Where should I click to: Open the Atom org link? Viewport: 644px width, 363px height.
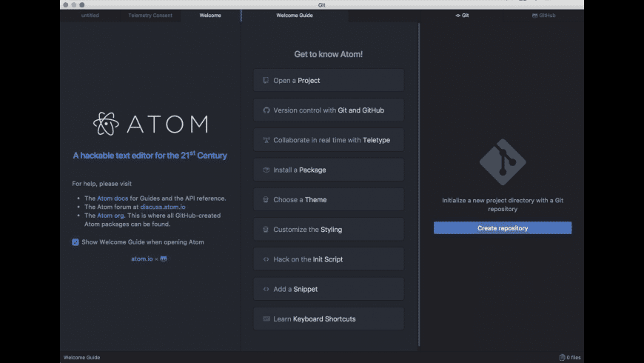point(110,216)
